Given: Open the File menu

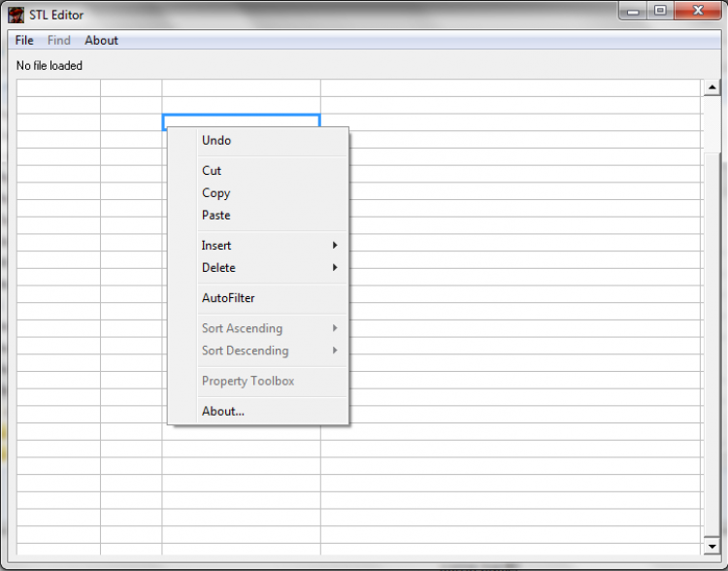Looking at the screenshot, I should coord(24,41).
